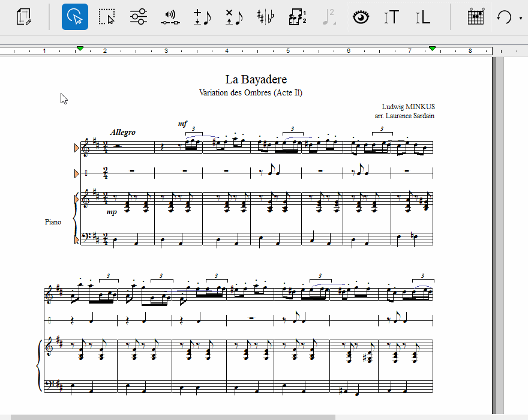
Task: Select the text insertion tool
Action: point(391,17)
